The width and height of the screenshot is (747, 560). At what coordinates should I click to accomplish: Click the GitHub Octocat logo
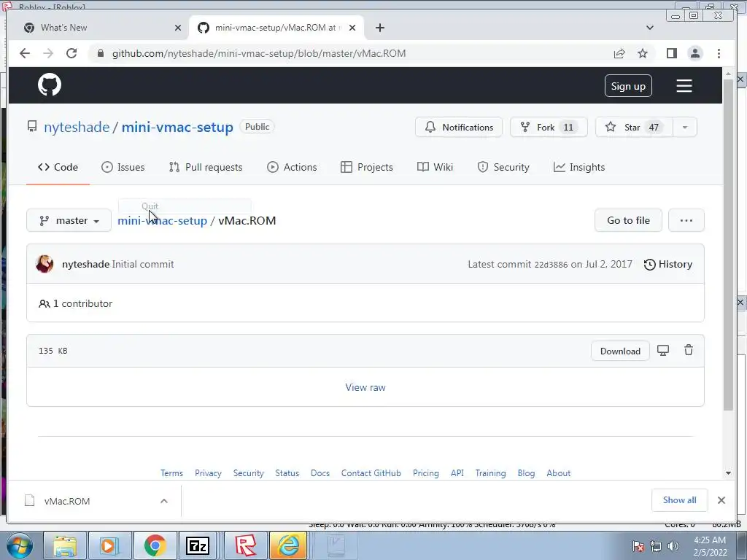[x=50, y=85]
